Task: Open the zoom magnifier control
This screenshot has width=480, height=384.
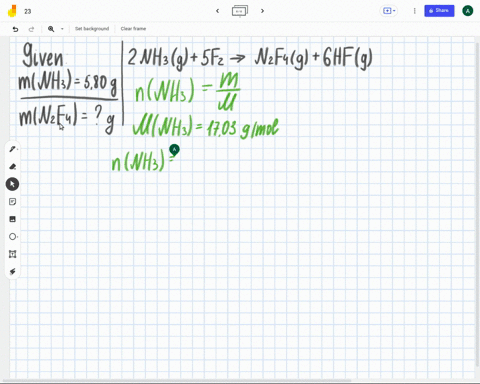Action: (x=51, y=29)
